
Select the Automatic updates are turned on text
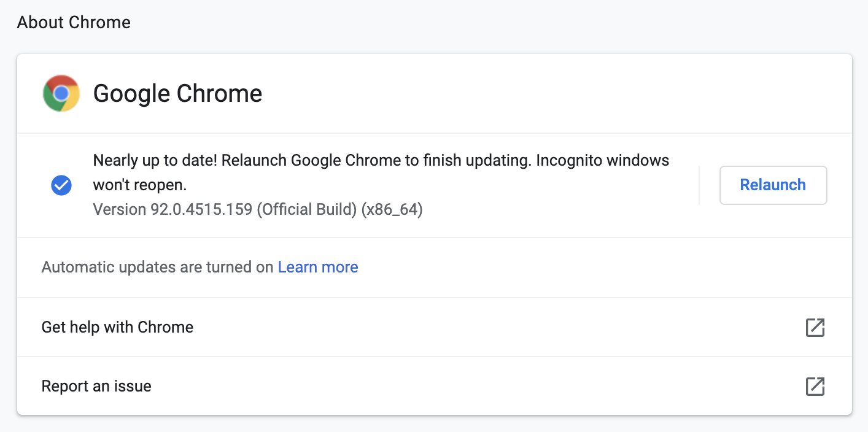click(157, 267)
